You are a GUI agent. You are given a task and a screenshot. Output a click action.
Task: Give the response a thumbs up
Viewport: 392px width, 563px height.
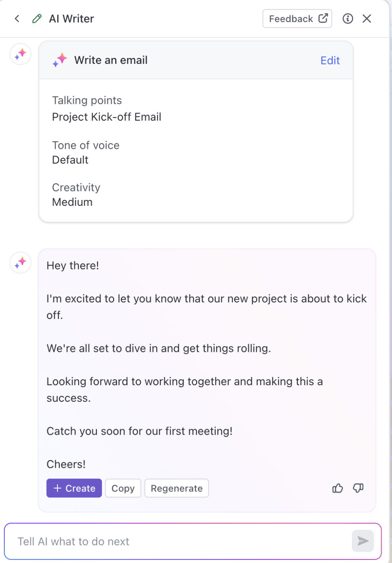338,488
